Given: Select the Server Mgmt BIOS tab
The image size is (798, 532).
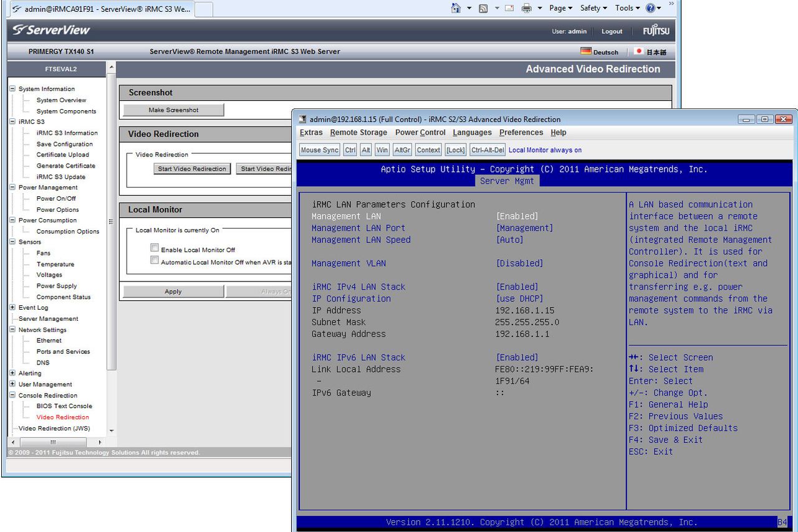Looking at the screenshot, I should (507, 181).
